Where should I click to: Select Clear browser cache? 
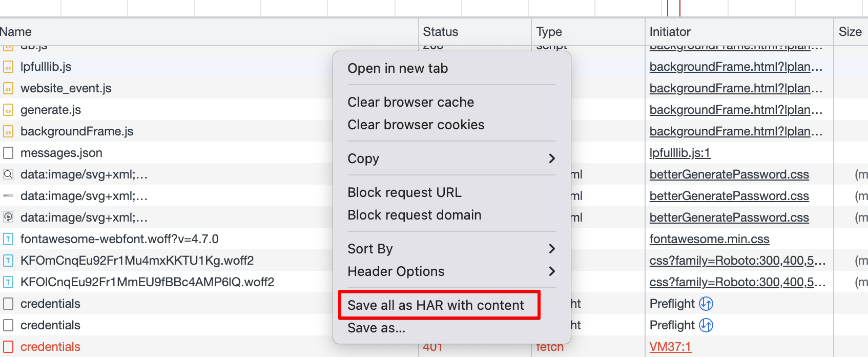[x=410, y=102]
